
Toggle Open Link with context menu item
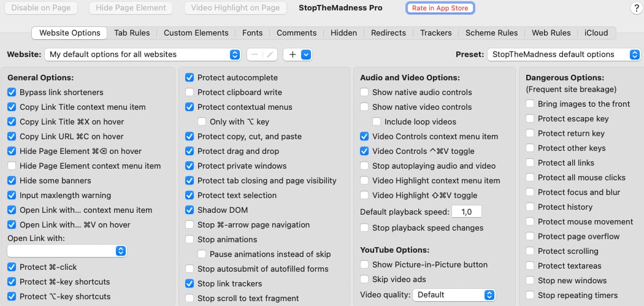12,210
